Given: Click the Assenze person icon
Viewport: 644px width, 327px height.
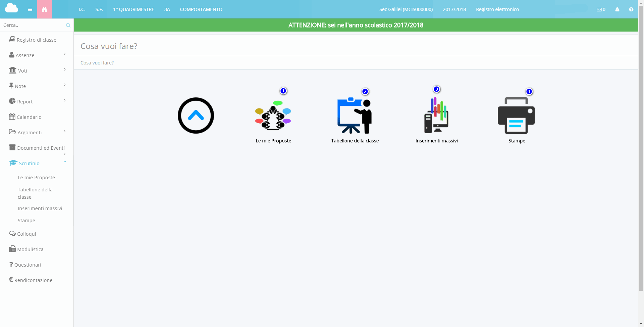Looking at the screenshot, I should (x=12, y=55).
